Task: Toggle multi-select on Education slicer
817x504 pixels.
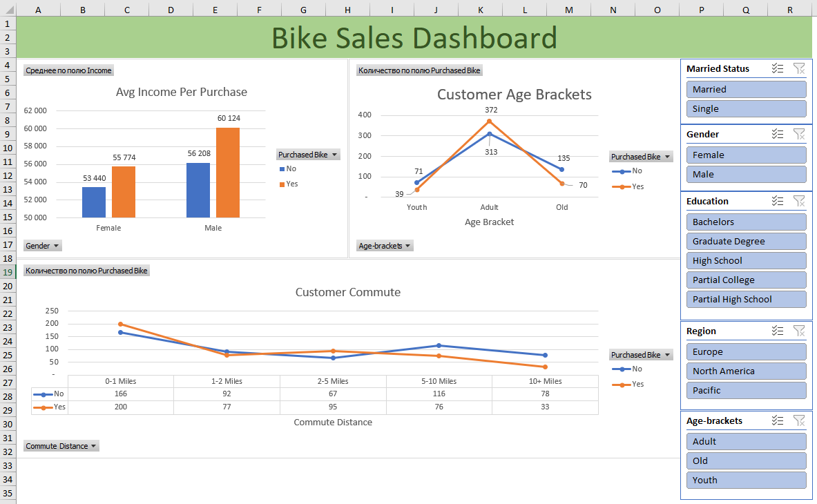Action: click(778, 201)
